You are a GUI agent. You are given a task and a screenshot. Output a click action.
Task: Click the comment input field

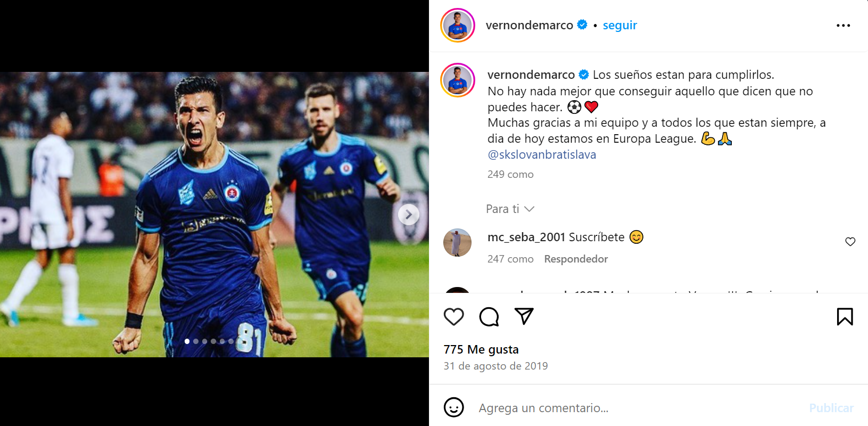[x=639, y=408]
